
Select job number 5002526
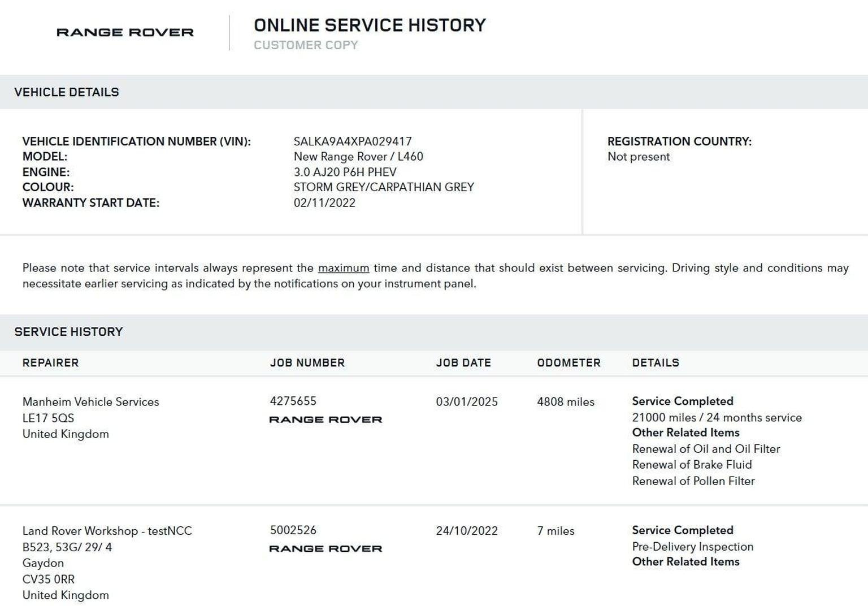coord(293,530)
